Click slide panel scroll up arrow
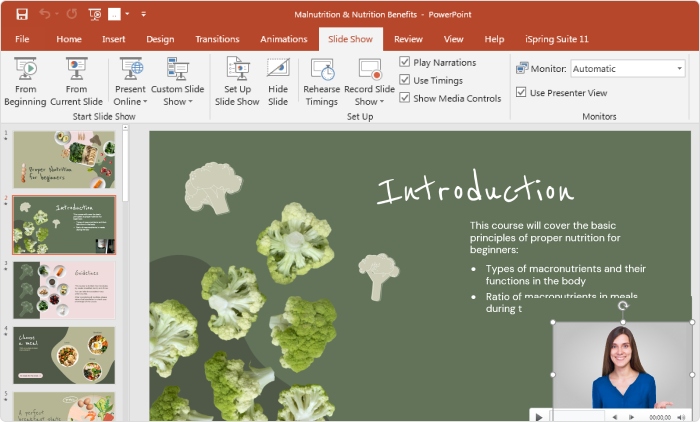This screenshot has height=422, width=700. [x=125, y=127]
